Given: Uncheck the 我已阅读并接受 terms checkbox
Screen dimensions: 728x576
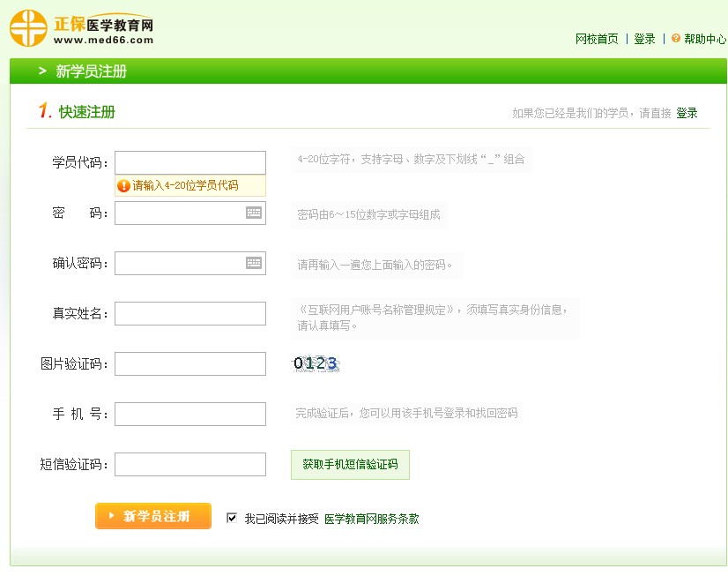Looking at the screenshot, I should [232, 518].
